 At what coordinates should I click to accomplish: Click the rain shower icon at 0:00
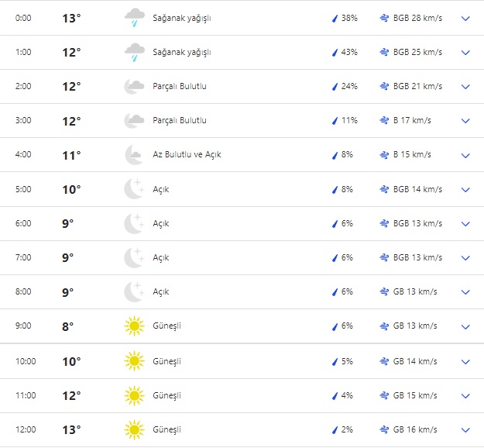(x=134, y=18)
